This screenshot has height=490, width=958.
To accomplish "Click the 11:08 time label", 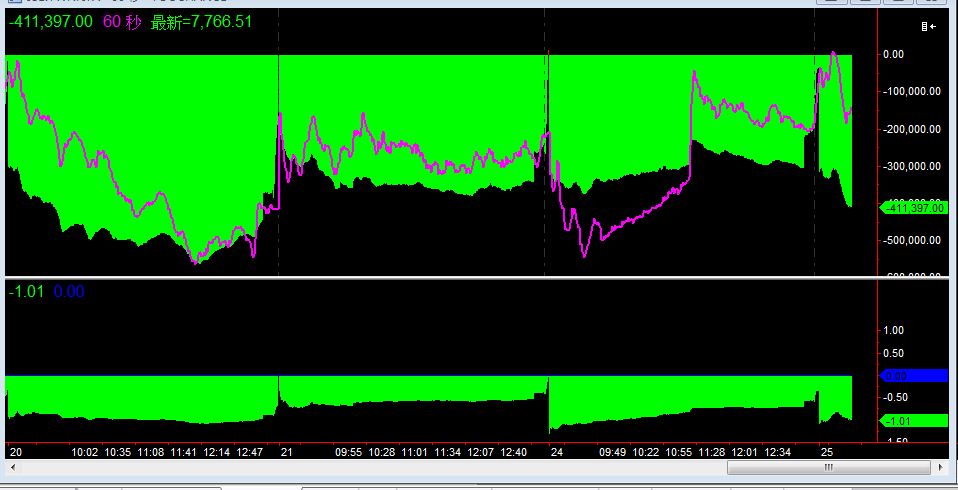I will pos(151,452).
